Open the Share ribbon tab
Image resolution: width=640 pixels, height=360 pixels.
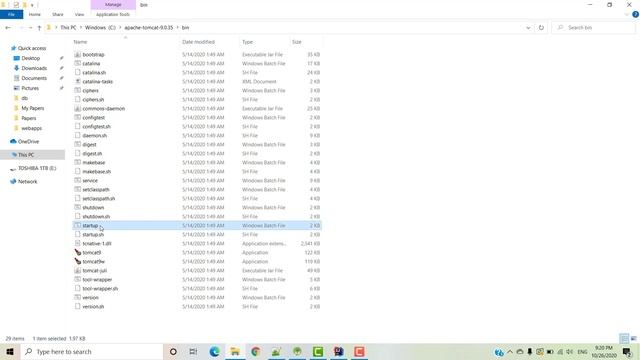coord(58,14)
